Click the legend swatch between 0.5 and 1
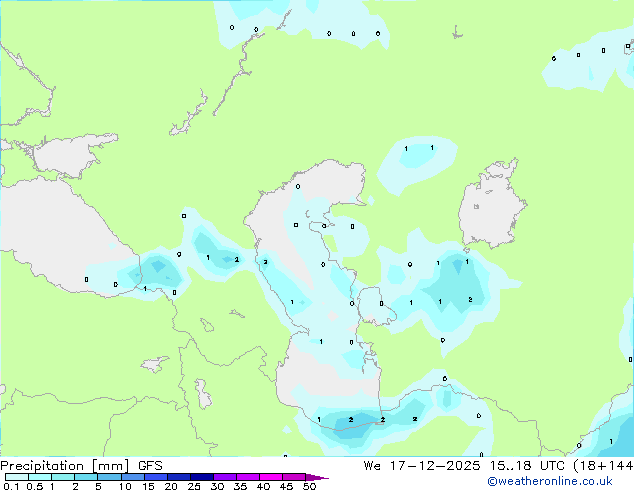Viewport: 634px width, 490px height. point(40,477)
